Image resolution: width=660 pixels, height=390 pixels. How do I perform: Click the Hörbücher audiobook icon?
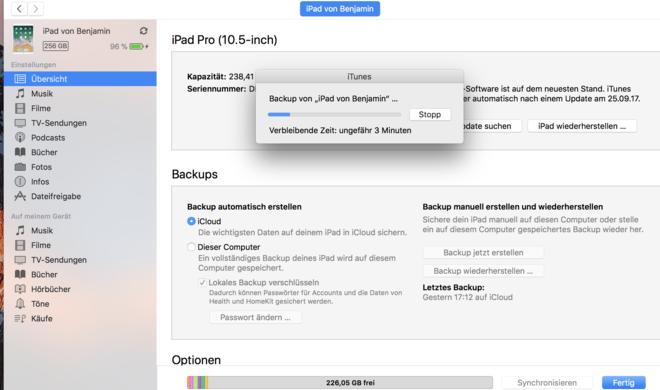pyautogui.click(x=20, y=289)
